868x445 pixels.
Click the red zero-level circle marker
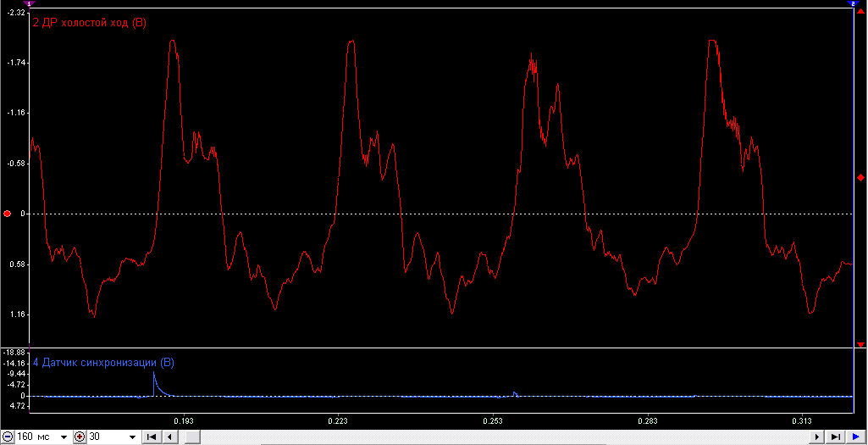pos(7,214)
